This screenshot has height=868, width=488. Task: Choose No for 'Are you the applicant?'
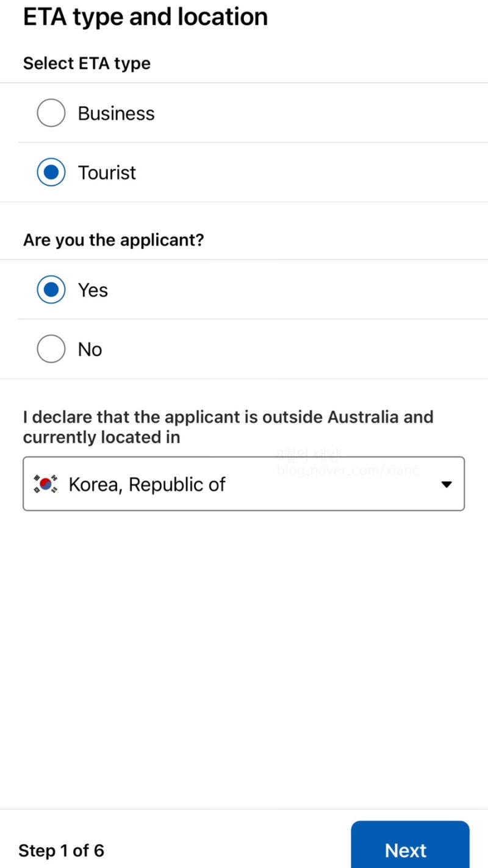(x=51, y=349)
